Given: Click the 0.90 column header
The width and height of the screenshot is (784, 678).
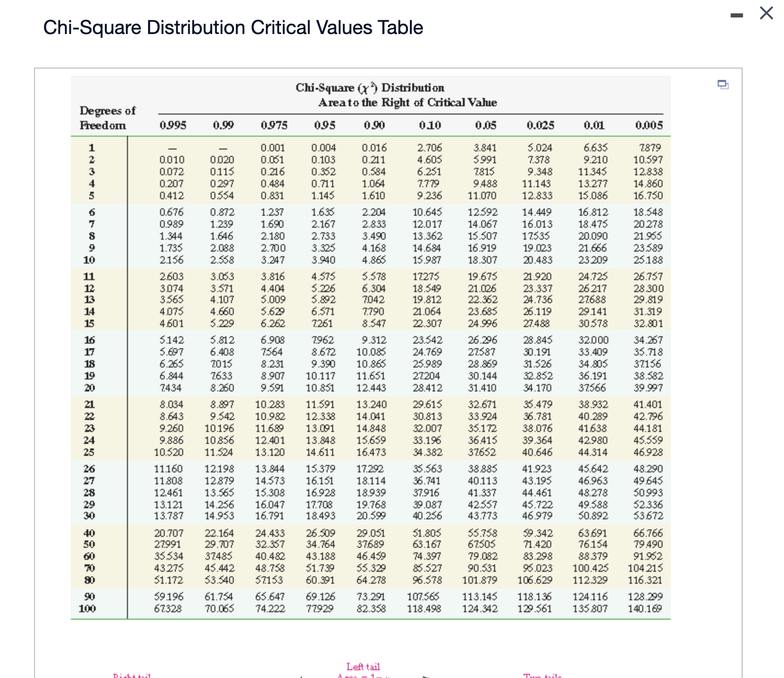Looking at the screenshot, I should click(375, 125).
